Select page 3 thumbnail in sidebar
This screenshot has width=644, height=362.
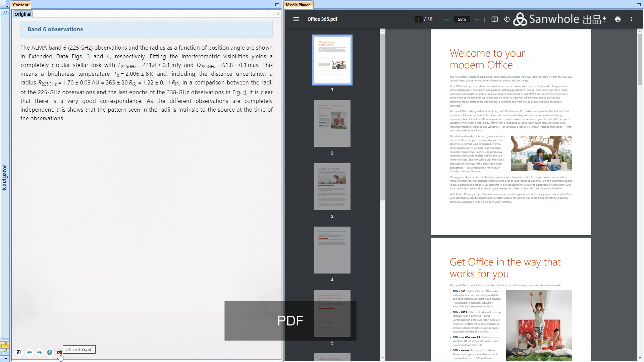[x=332, y=187]
